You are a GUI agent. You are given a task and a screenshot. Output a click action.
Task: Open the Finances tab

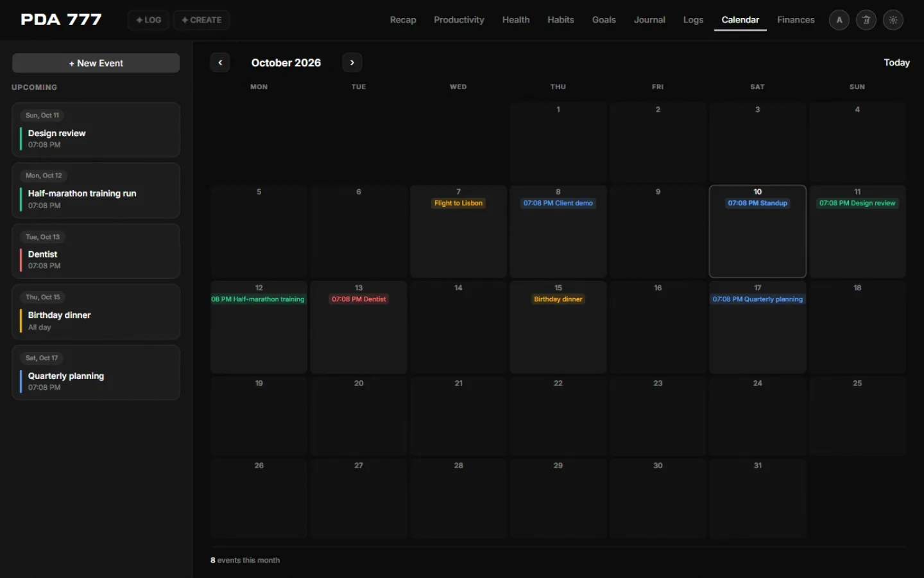[x=796, y=20]
